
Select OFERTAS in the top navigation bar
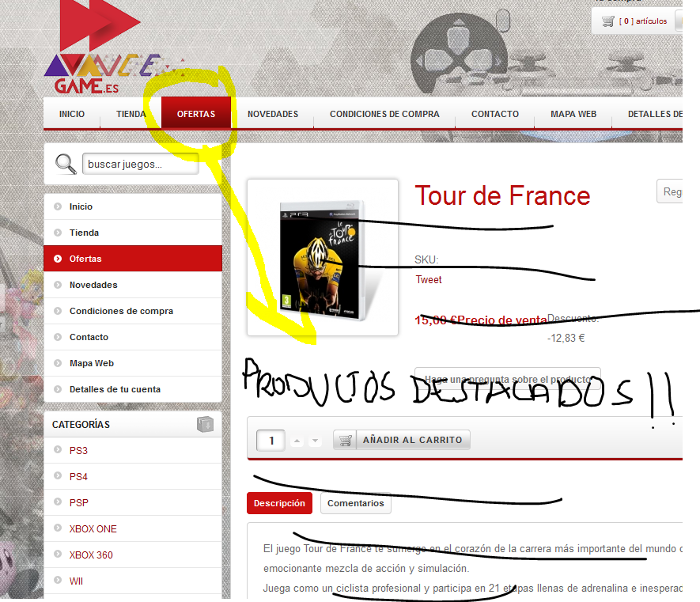pos(196,114)
